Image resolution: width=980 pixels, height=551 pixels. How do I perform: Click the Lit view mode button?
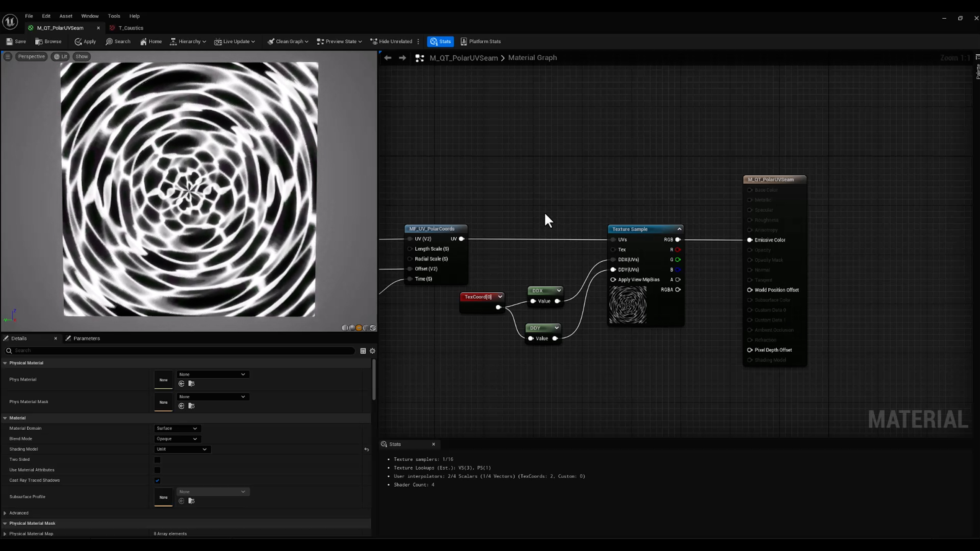60,57
